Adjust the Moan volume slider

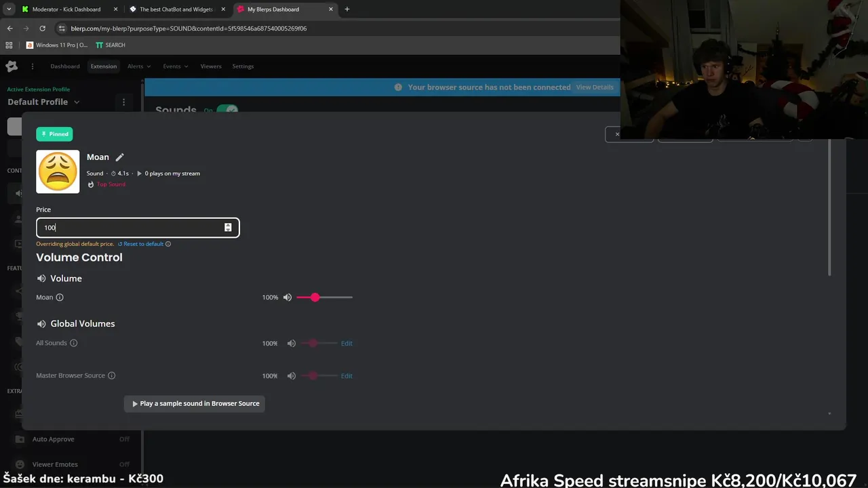324,298
